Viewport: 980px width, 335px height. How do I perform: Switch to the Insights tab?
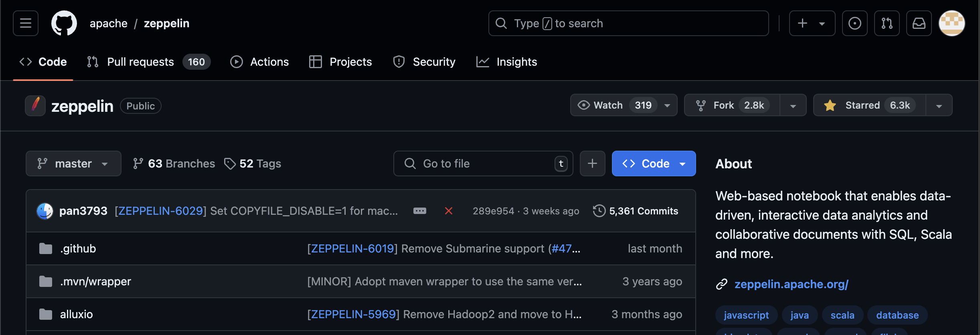coord(506,62)
